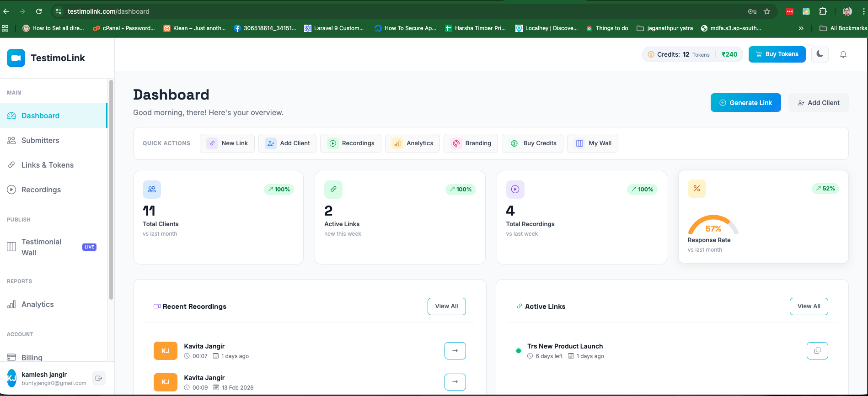The image size is (868, 396).
Task: Open Dashboard in the sidebar
Action: (x=53, y=116)
